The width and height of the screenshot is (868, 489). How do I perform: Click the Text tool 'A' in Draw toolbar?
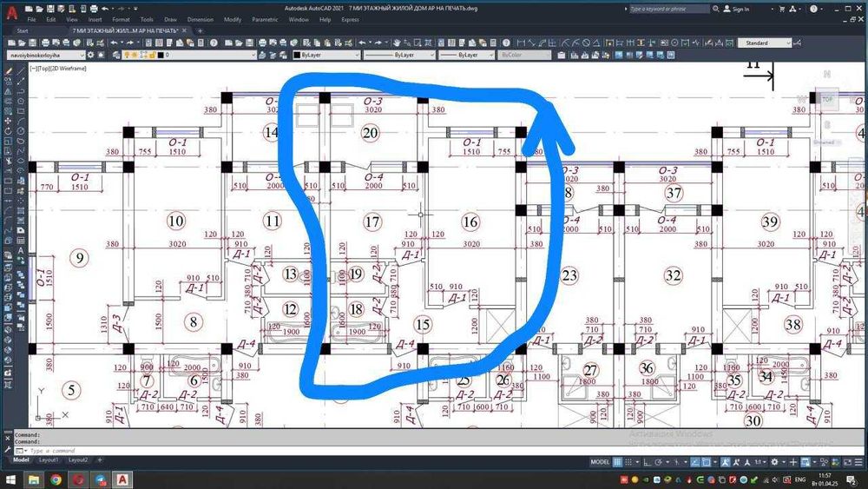pyautogui.click(x=21, y=250)
